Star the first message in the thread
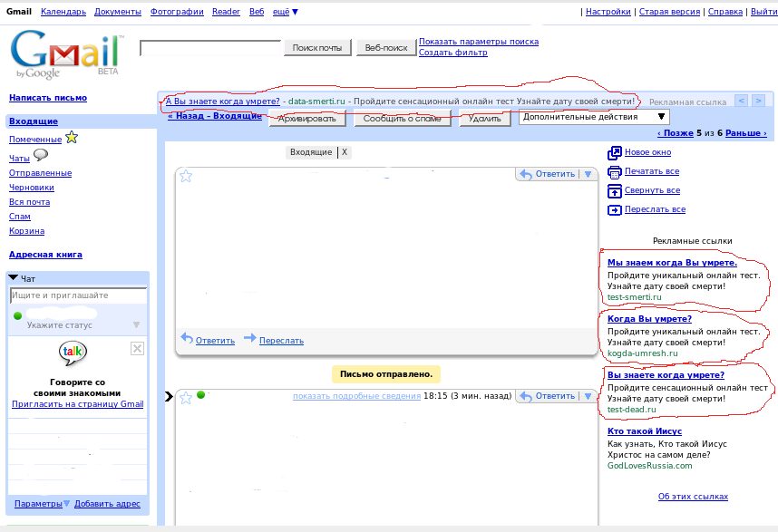Viewport: 778px width, 532px height. [x=186, y=176]
